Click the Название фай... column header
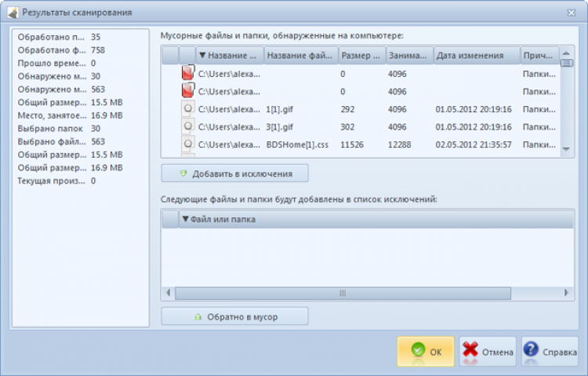 [x=301, y=55]
